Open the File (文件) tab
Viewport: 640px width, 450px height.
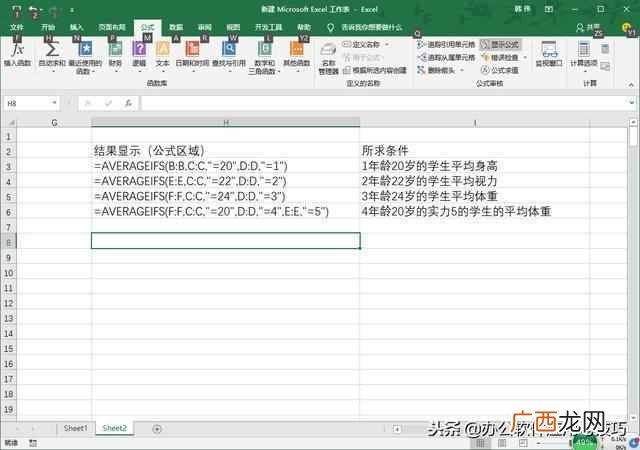(16, 27)
